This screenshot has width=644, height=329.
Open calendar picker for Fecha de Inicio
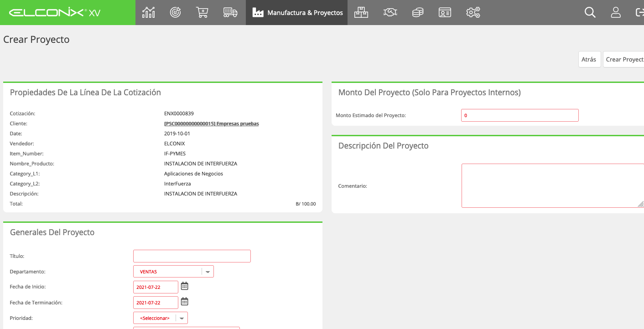[185, 286]
